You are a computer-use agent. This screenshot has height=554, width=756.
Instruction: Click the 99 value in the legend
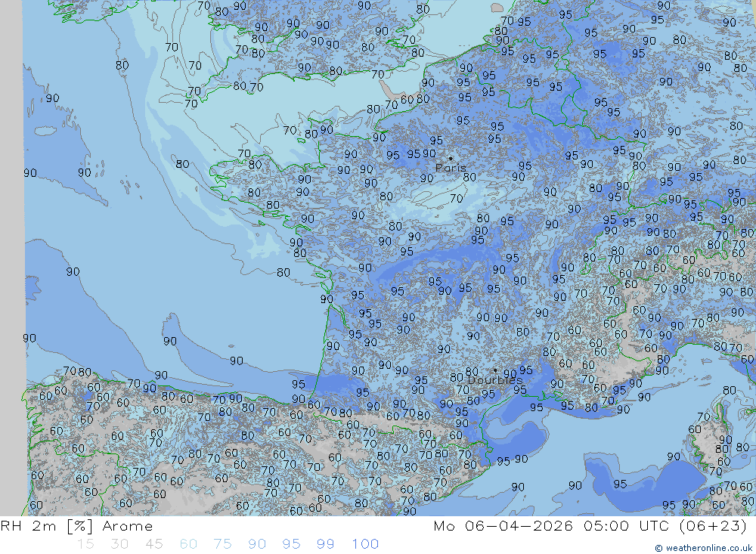pyautogui.click(x=326, y=544)
